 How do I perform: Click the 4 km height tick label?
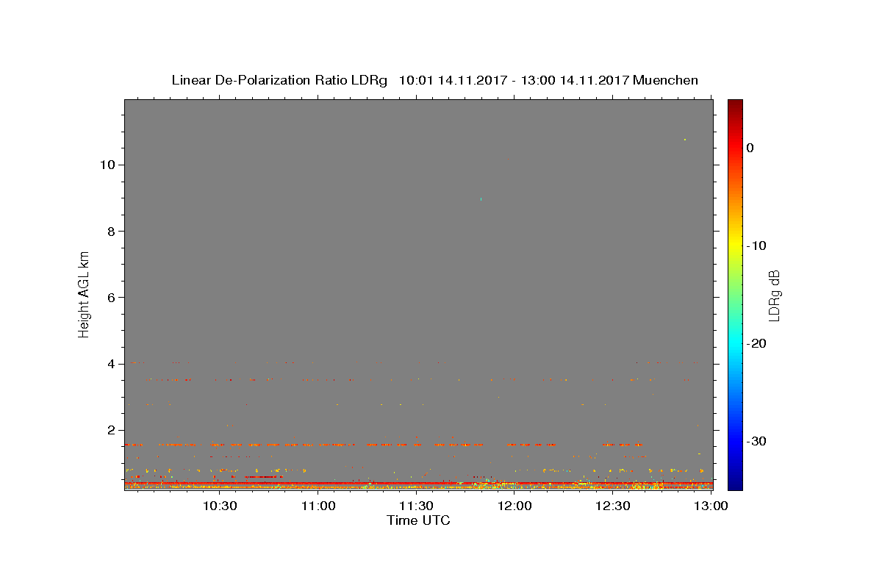click(x=112, y=363)
